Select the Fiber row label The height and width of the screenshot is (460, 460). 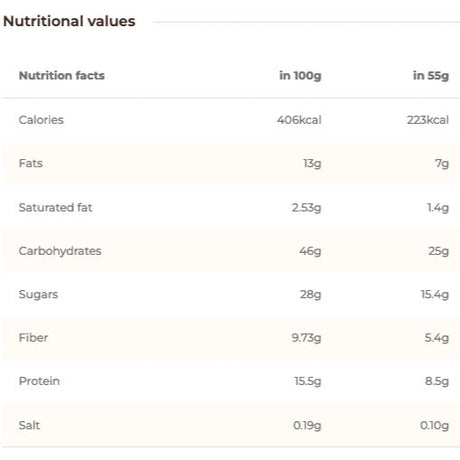[33, 338]
